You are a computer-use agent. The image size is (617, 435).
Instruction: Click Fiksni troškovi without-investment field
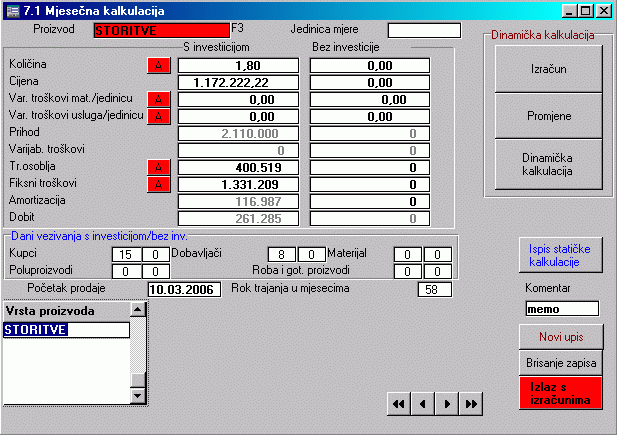[x=370, y=185]
